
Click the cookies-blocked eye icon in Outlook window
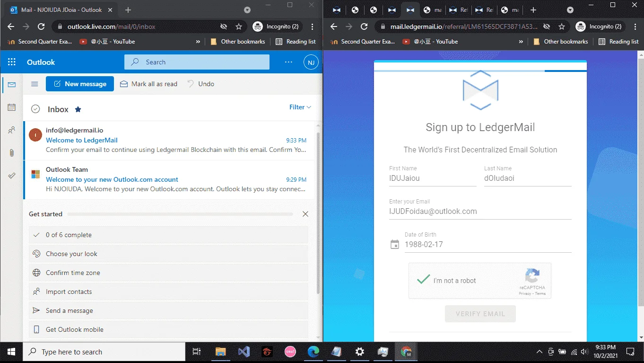pos(224,27)
